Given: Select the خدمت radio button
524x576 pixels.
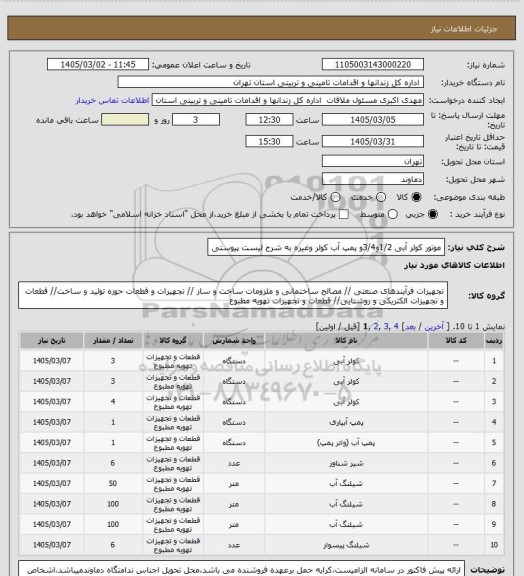Looking at the screenshot, I should pos(381,197).
